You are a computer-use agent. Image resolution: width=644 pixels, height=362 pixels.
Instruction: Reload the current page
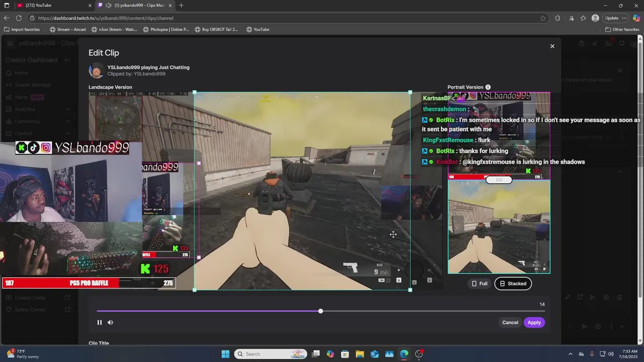[19, 18]
